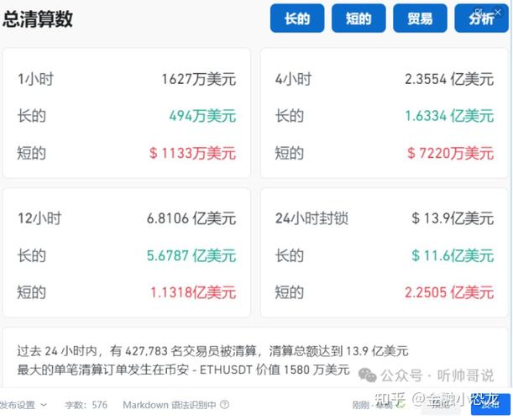The height and width of the screenshot is (420, 513).
Task: Click the 短的 label in the 1小时 card
Action: coord(32,153)
